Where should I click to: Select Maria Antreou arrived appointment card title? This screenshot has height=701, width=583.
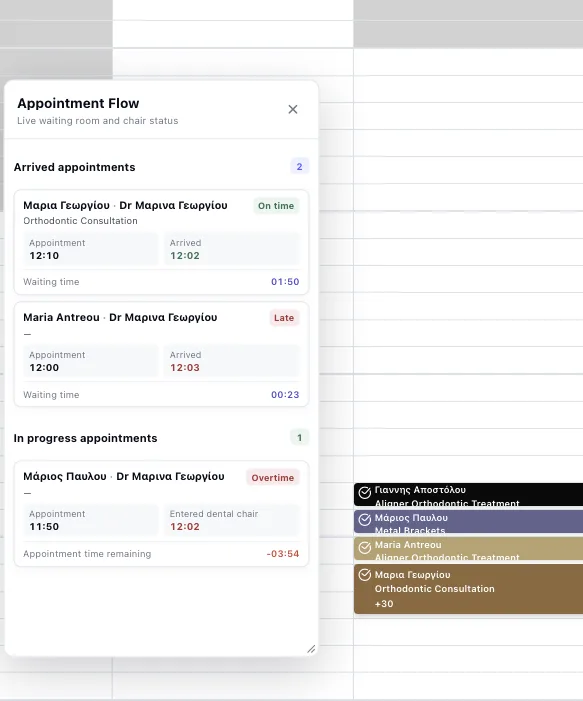click(120, 317)
